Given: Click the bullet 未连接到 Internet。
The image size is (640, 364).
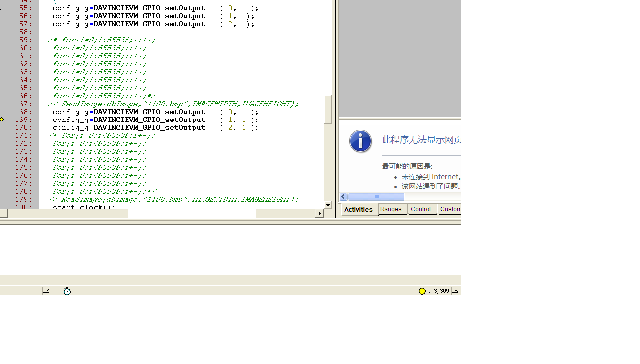Looking at the screenshot, I should tap(432, 177).
